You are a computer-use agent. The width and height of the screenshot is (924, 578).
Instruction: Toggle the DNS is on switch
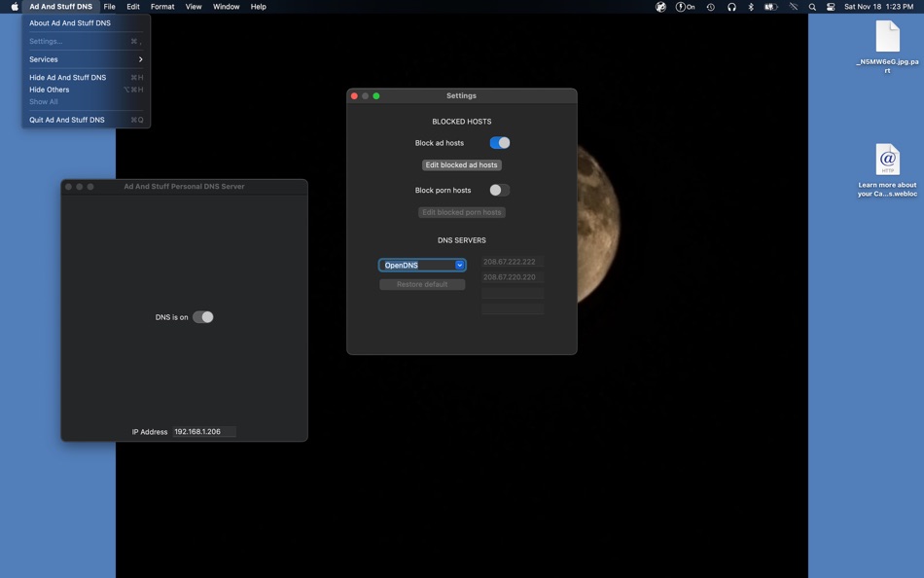[202, 317]
